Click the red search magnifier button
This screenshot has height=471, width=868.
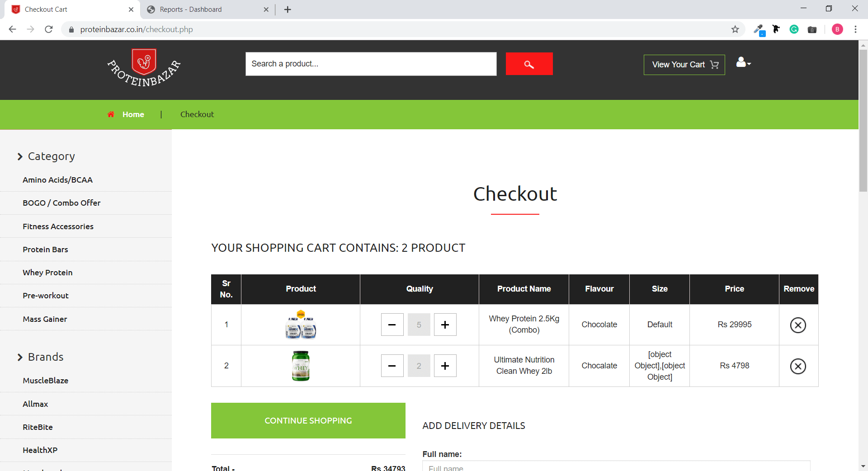529,64
